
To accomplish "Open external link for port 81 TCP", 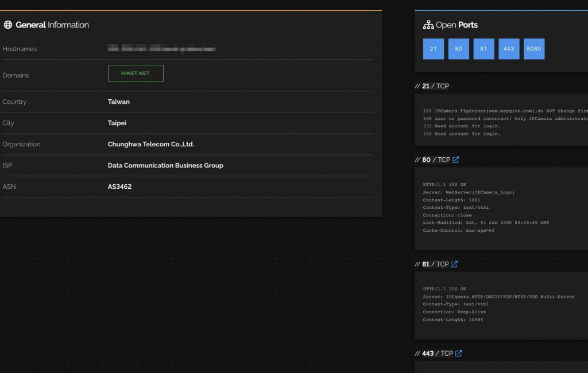I will pyautogui.click(x=454, y=265).
